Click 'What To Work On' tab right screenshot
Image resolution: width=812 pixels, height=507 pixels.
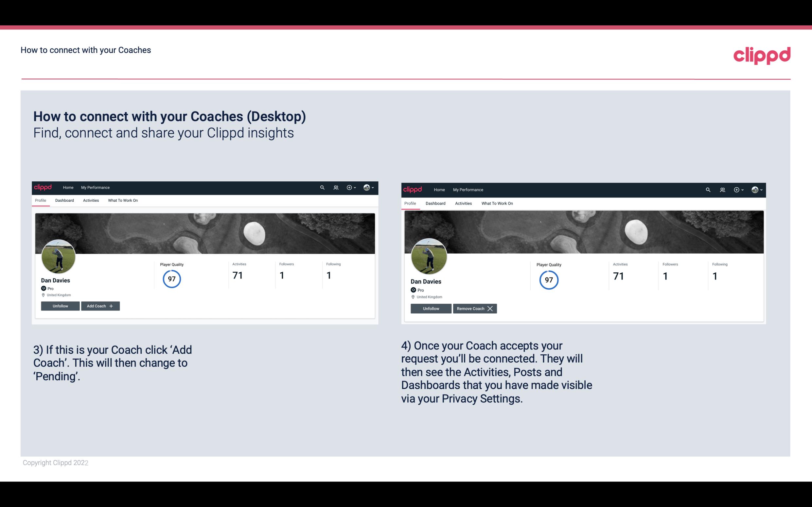(x=496, y=203)
